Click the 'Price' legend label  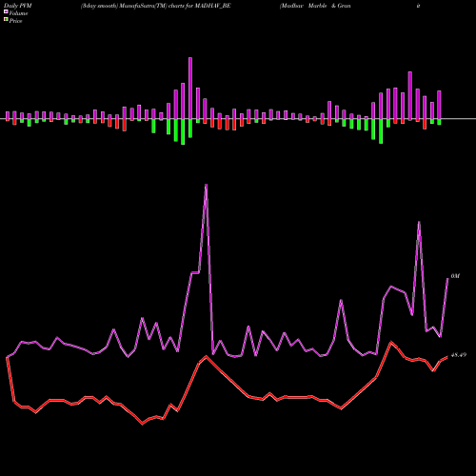pos(15,21)
